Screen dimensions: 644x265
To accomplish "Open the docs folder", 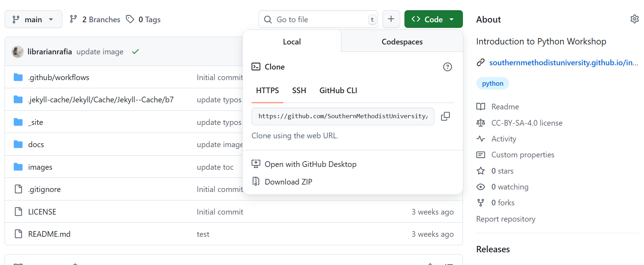I will 36,144.
